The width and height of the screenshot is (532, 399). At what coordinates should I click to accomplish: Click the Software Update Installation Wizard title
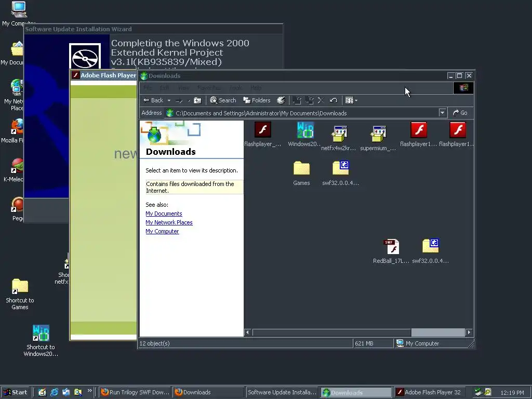pos(78,29)
